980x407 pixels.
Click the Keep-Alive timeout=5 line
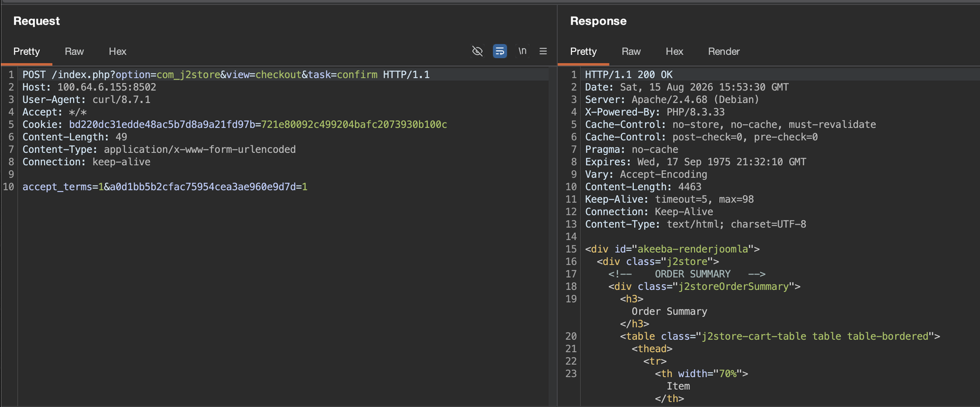(669, 199)
